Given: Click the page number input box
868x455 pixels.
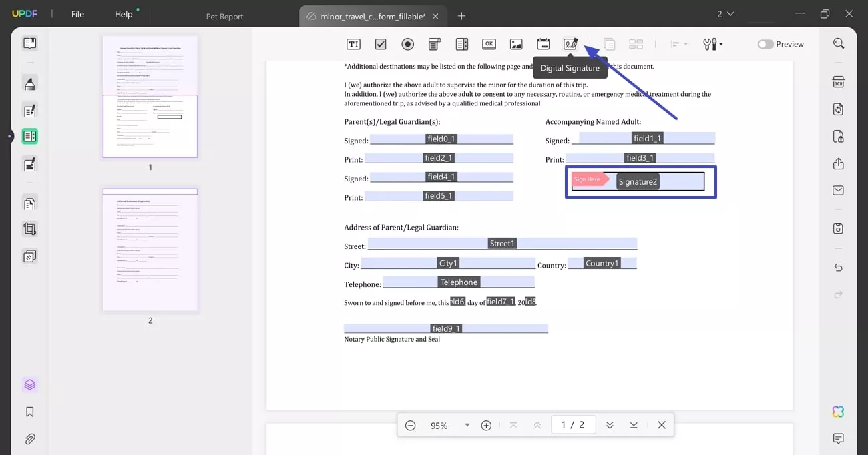Looking at the screenshot, I should click(573, 425).
